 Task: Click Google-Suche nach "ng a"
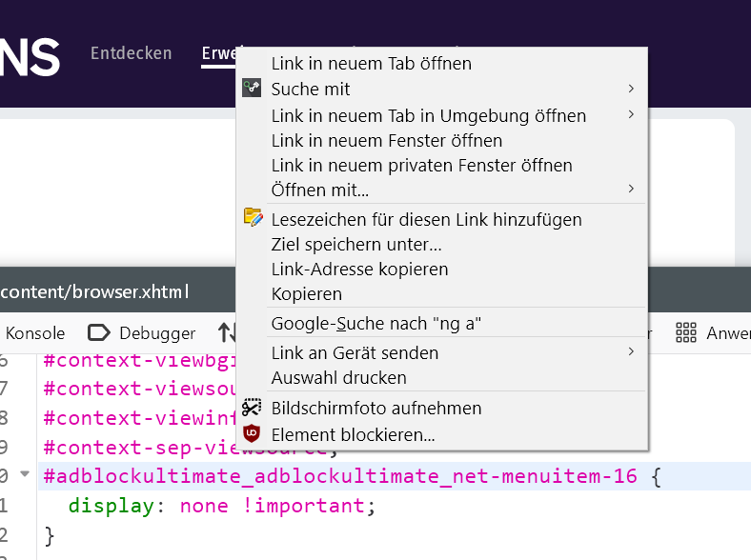click(x=375, y=323)
